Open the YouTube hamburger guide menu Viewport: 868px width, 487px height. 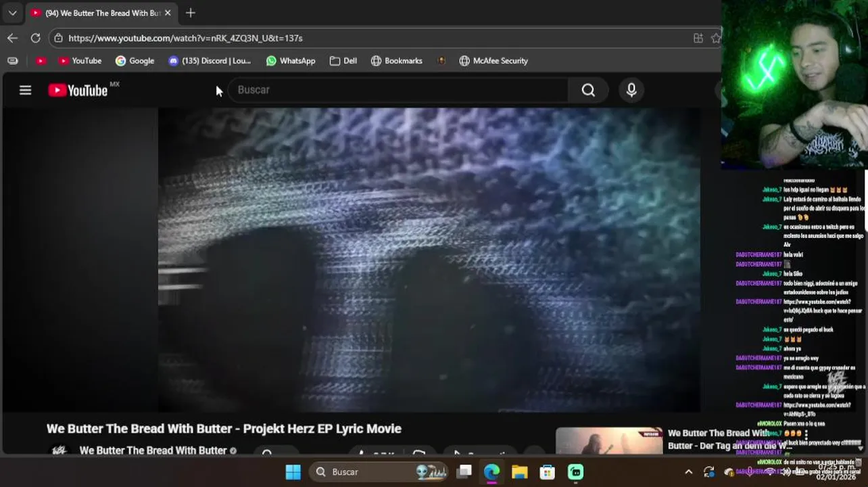pyautogui.click(x=25, y=90)
